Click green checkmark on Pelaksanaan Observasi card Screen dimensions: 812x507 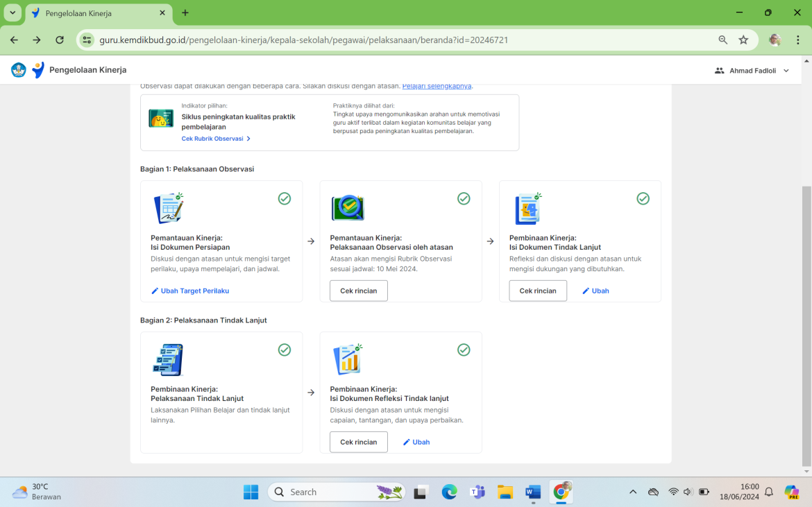(x=464, y=199)
